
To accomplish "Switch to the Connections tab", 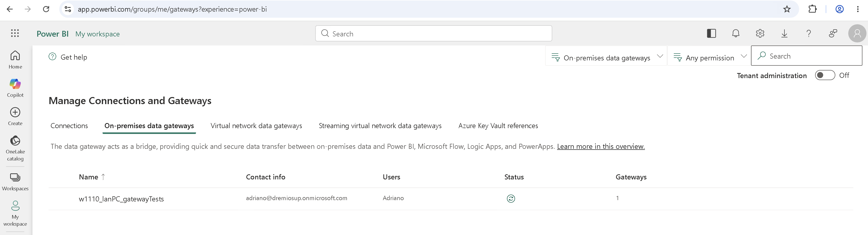I will [69, 126].
